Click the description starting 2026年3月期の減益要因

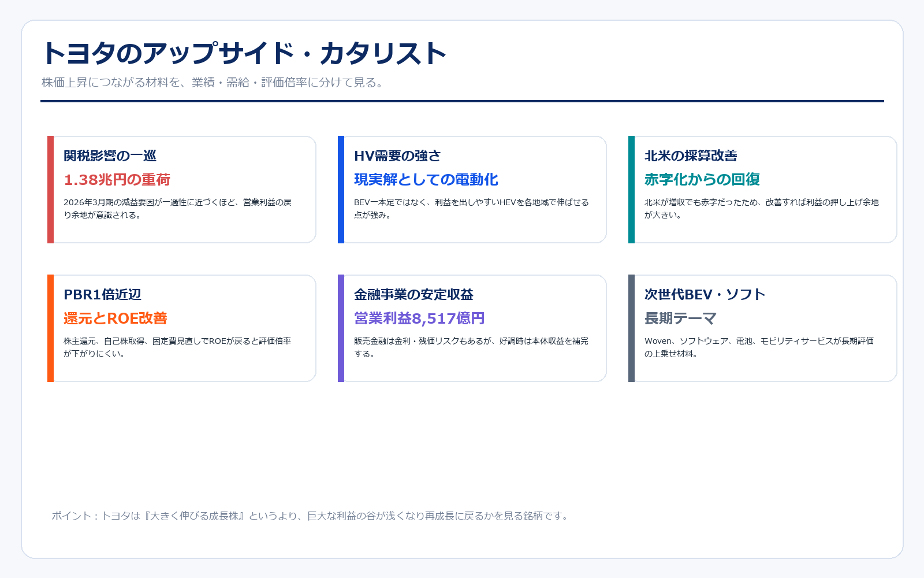178,209
